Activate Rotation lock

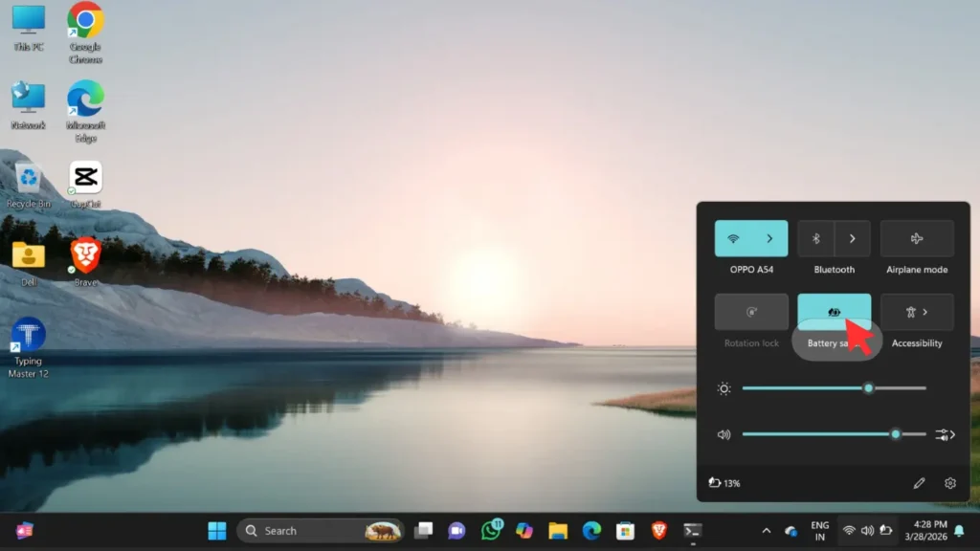tap(750, 311)
